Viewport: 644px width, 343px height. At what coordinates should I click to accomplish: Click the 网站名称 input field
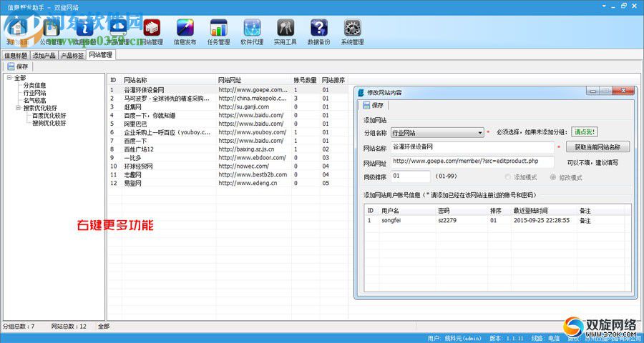point(472,147)
